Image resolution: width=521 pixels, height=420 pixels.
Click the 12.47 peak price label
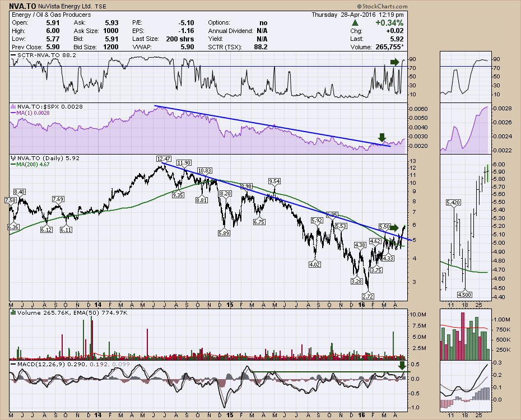(164, 159)
